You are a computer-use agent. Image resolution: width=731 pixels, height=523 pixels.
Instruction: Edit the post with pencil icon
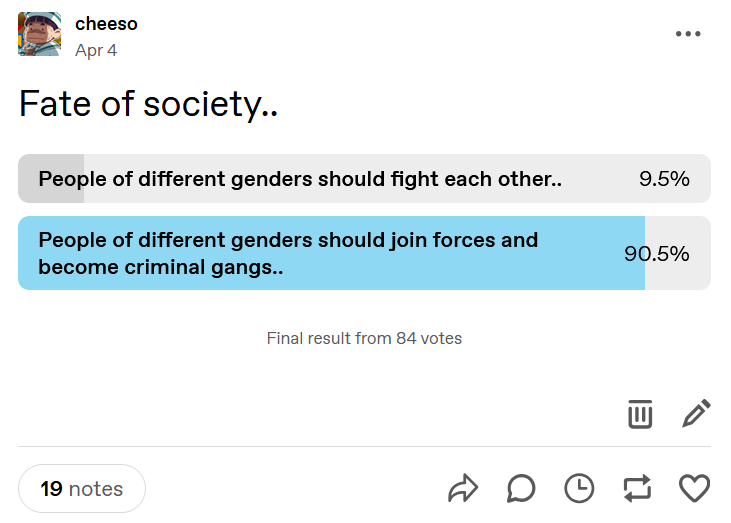(x=697, y=413)
